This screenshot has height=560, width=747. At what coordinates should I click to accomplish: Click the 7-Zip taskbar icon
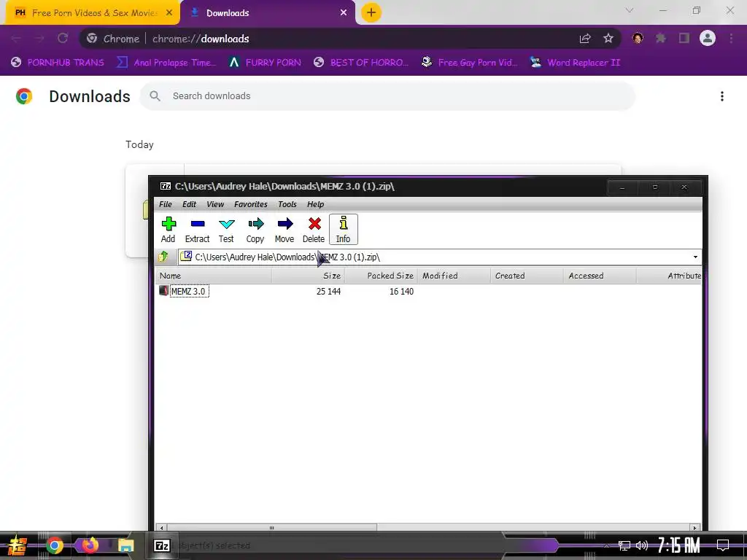pyautogui.click(x=162, y=545)
